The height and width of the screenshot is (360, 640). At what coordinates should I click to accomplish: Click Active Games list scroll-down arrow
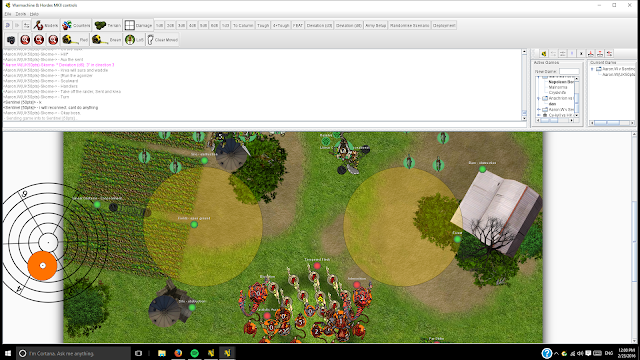pyautogui.click(x=576, y=115)
